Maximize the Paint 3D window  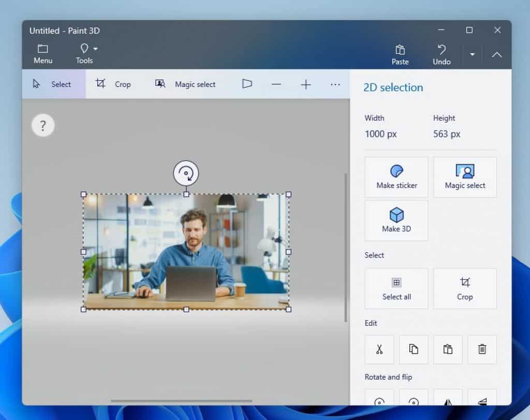469,30
